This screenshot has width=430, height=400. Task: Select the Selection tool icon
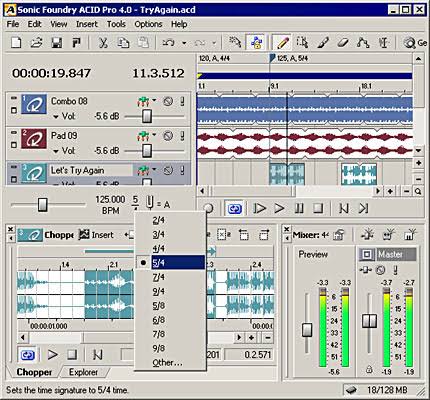pyautogui.click(x=302, y=43)
